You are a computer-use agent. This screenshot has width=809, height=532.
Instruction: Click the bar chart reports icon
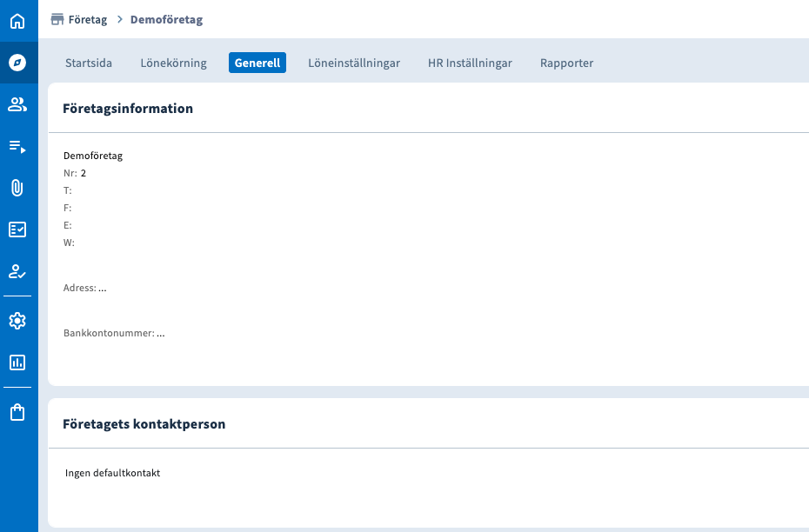(17, 362)
